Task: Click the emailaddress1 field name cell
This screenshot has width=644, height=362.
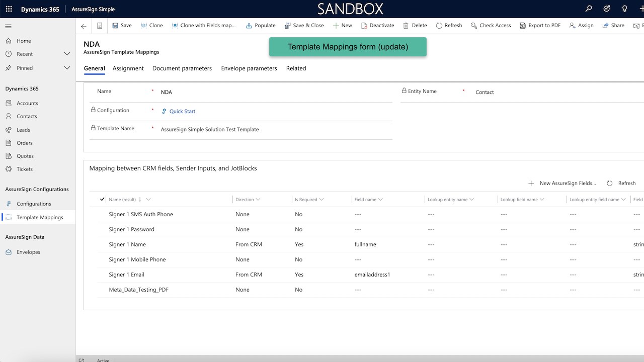Action: (x=372, y=275)
